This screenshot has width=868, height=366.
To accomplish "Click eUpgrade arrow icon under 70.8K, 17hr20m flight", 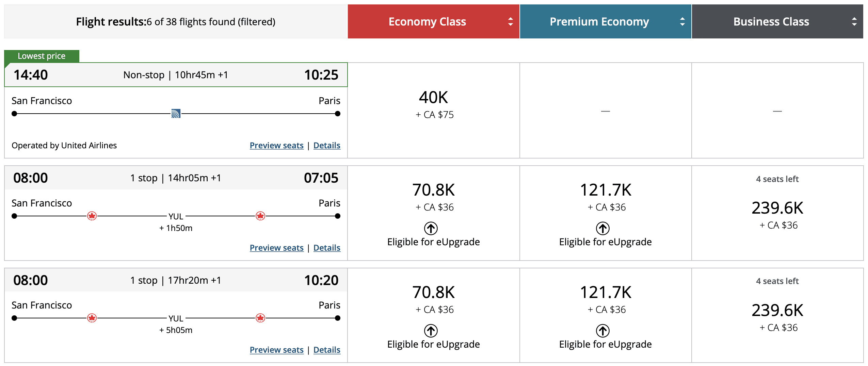I will [x=431, y=331].
